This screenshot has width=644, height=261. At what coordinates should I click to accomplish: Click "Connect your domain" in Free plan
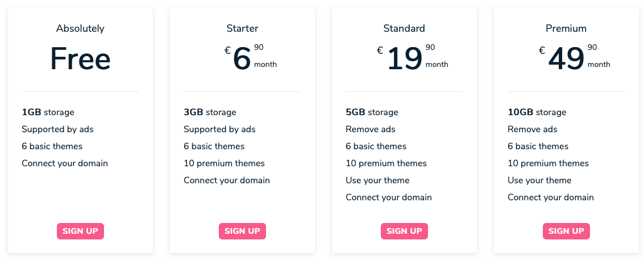(x=65, y=163)
